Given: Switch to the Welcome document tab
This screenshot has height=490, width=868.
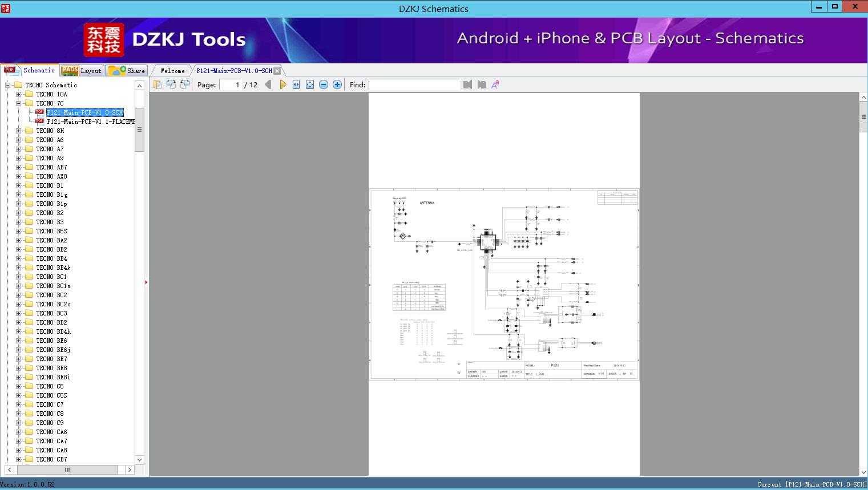Looking at the screenshot, I should pos(172,71).
